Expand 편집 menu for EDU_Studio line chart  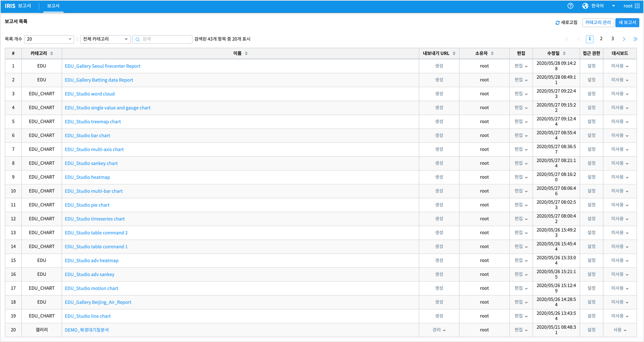coord(521,316)
